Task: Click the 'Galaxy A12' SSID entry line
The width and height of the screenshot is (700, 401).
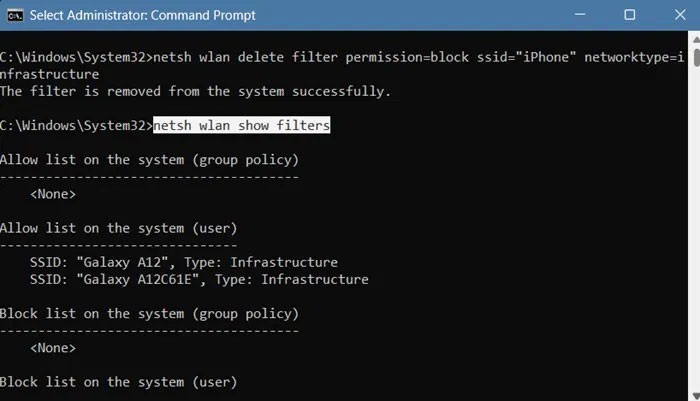Action: click(x=184, y=262)
